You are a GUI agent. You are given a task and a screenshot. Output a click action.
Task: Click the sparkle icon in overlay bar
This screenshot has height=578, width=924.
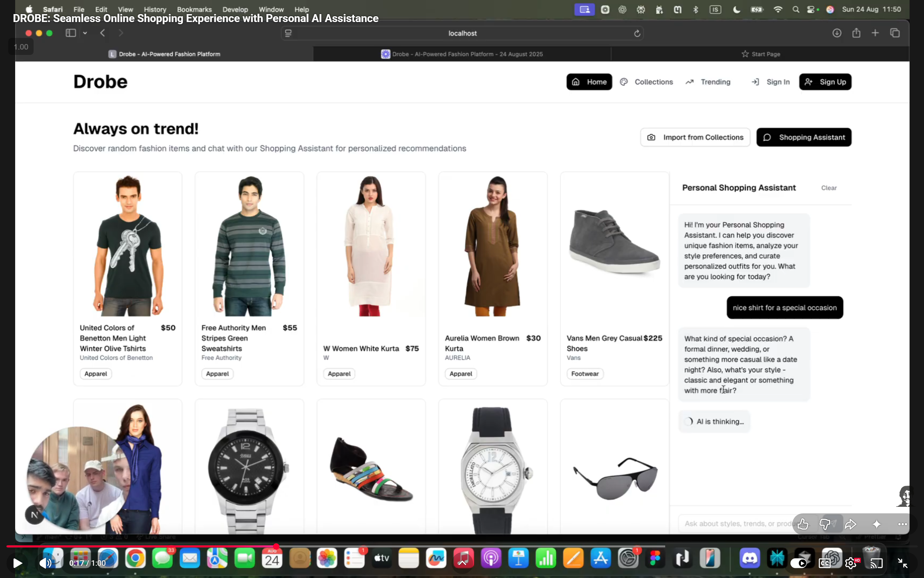[877, 524]
